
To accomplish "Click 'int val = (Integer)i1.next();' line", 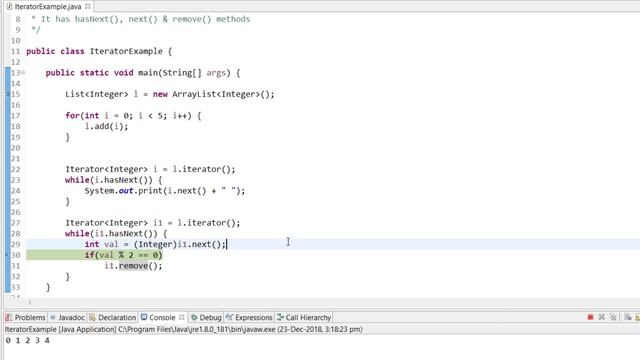I will tap(155, 244).
